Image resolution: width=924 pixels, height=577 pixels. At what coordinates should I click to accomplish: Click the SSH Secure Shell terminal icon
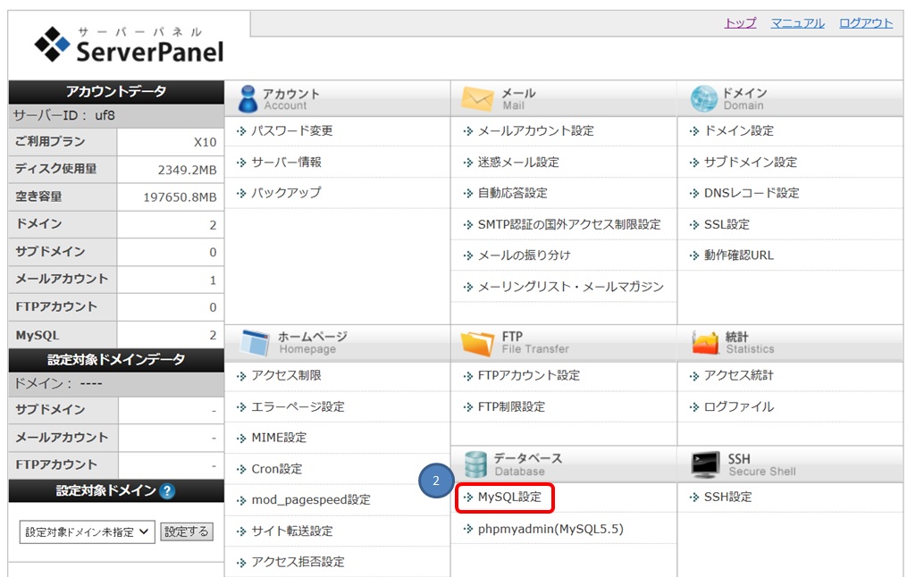pyautogui.click(x=705, y=464)
